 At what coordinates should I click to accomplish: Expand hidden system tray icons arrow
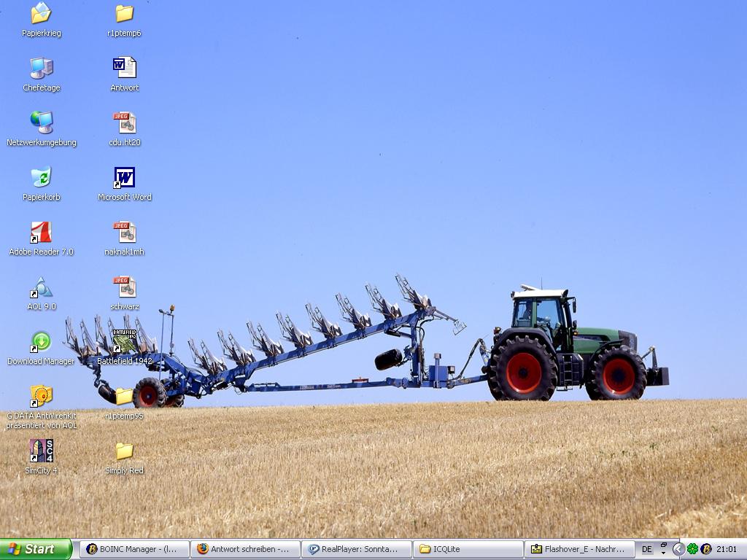[678, 549]
